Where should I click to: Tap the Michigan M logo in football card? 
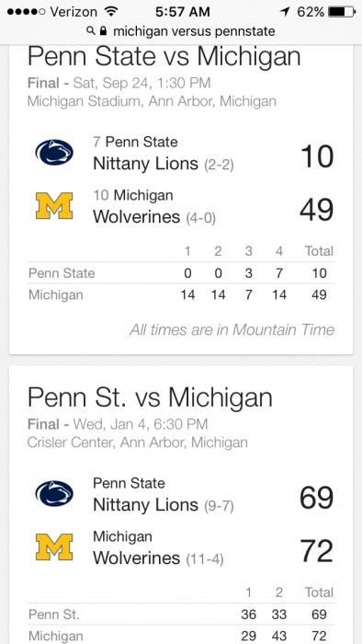click(54, 205)
